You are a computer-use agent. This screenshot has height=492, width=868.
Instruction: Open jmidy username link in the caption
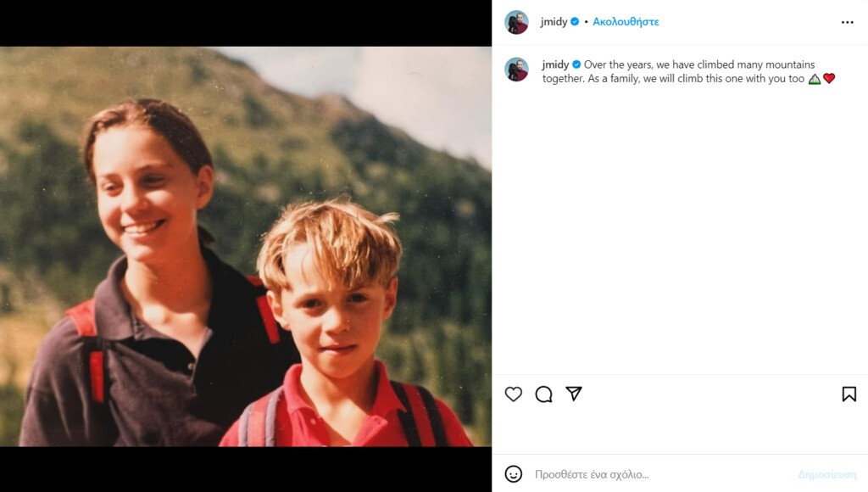point(555,64)
